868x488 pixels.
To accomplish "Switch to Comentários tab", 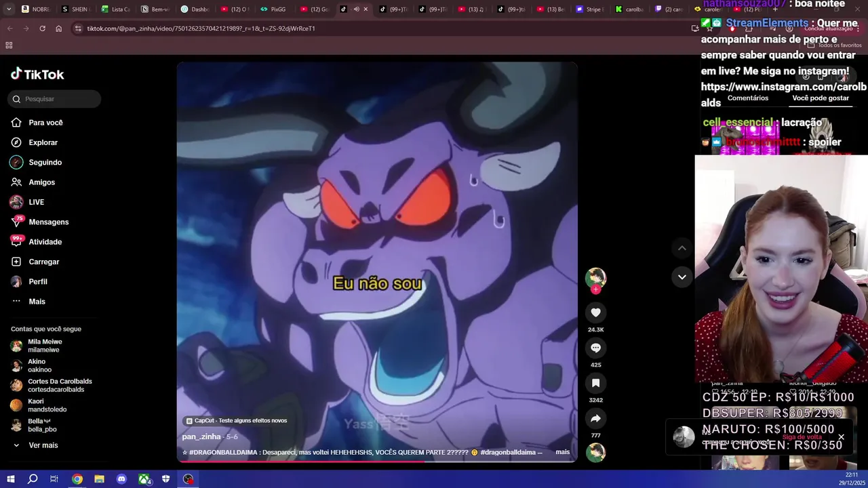I will pos(748,98).
